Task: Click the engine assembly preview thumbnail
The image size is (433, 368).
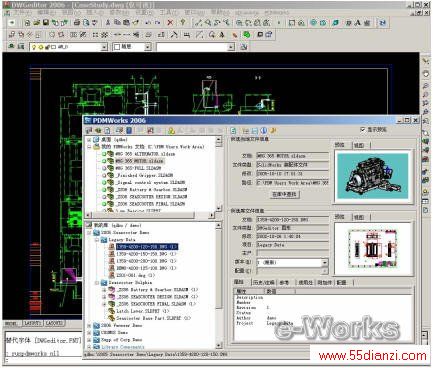Action: pyautogui.click(x=373, y=176)
